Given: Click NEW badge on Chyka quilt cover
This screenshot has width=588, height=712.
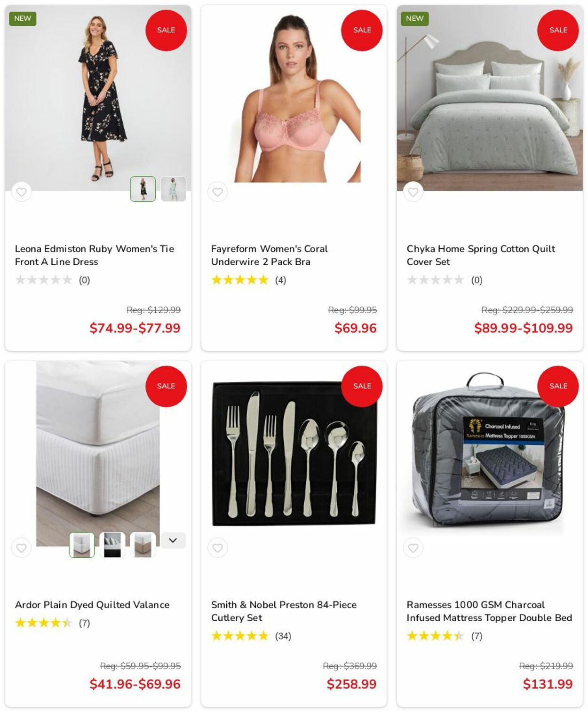Looking at the screenshot, I should (414, 18).
